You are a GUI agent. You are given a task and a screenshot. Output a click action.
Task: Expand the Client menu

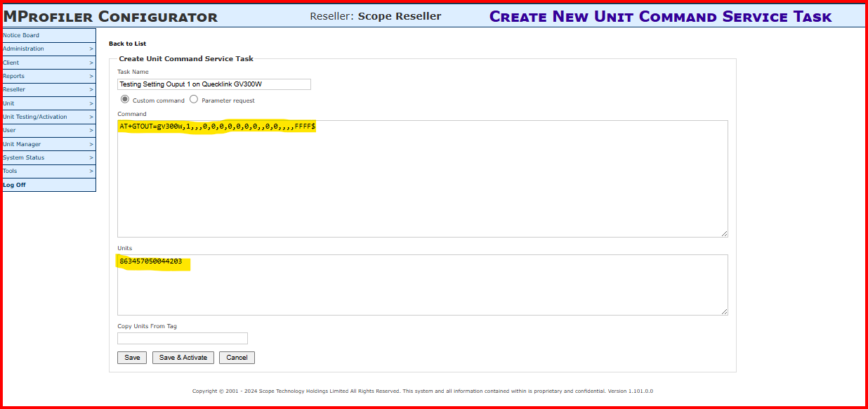point(49,63)
